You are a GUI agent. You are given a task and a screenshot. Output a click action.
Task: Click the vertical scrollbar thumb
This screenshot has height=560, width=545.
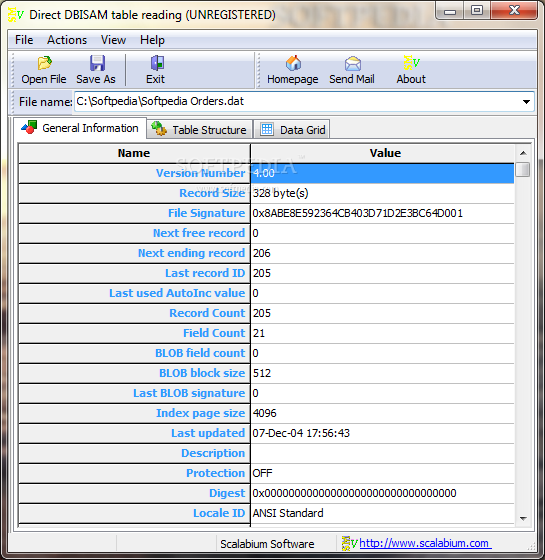[x=523, y=169]
